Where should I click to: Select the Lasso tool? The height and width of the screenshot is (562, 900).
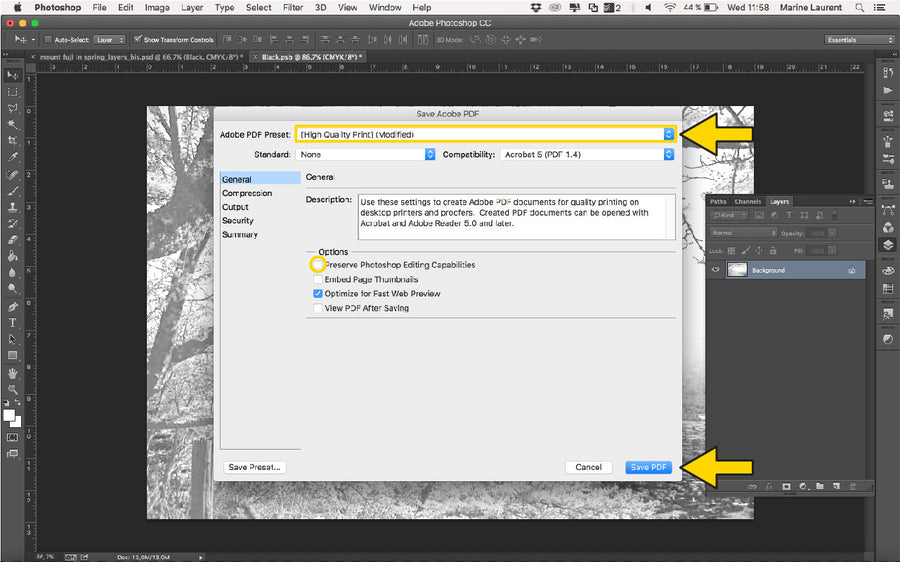pos(12,108)
